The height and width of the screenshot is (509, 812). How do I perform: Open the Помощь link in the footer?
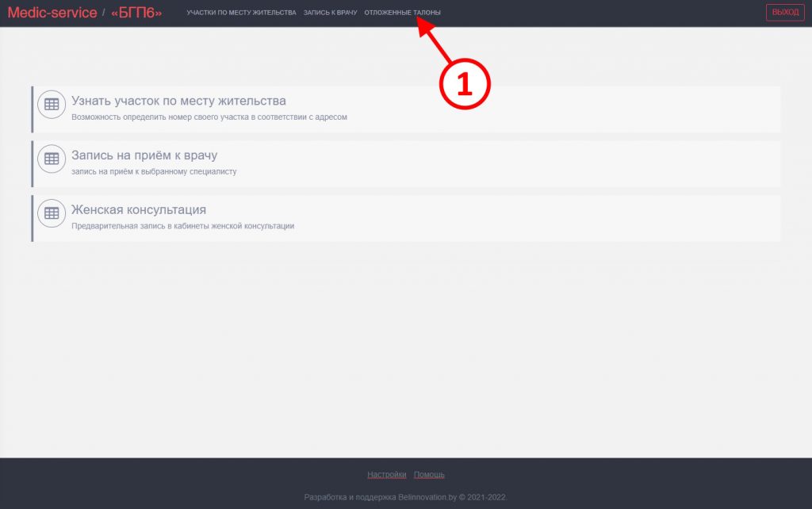pos(429,475)
